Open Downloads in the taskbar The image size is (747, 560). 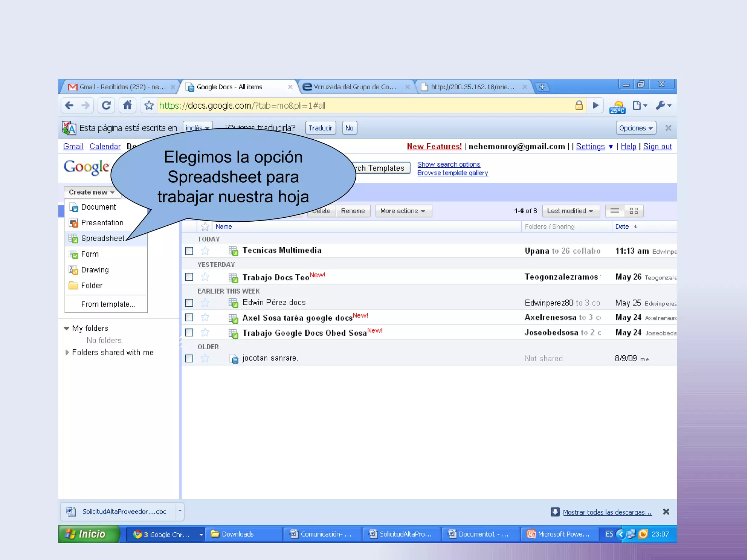tap(244, 534)
